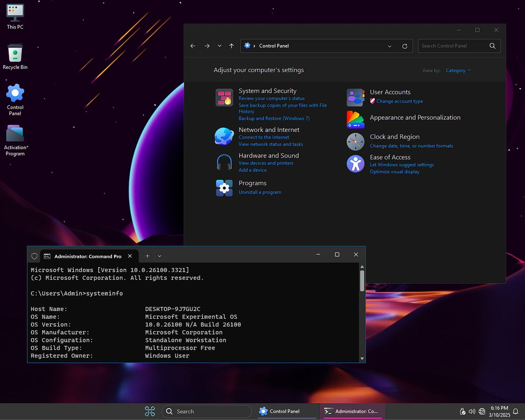Refresh the Control Panel view

click(x=405, y=46)
